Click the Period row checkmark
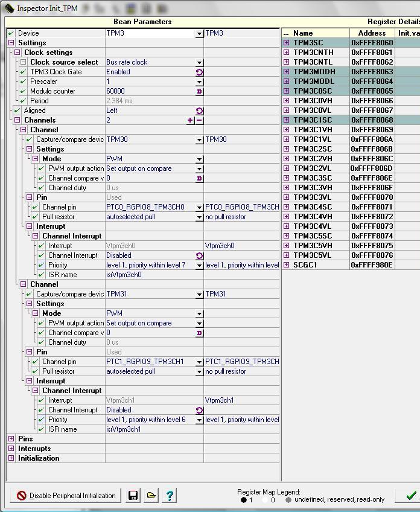 (x=23, y=101)
